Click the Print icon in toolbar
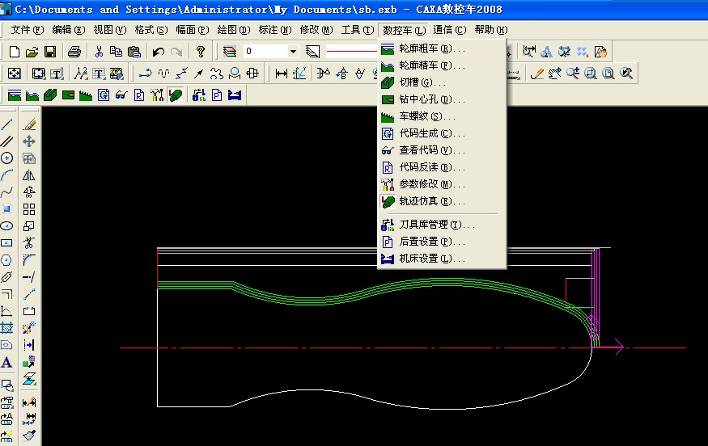Viewport: 708px width, 446px height. pos(74,51)
